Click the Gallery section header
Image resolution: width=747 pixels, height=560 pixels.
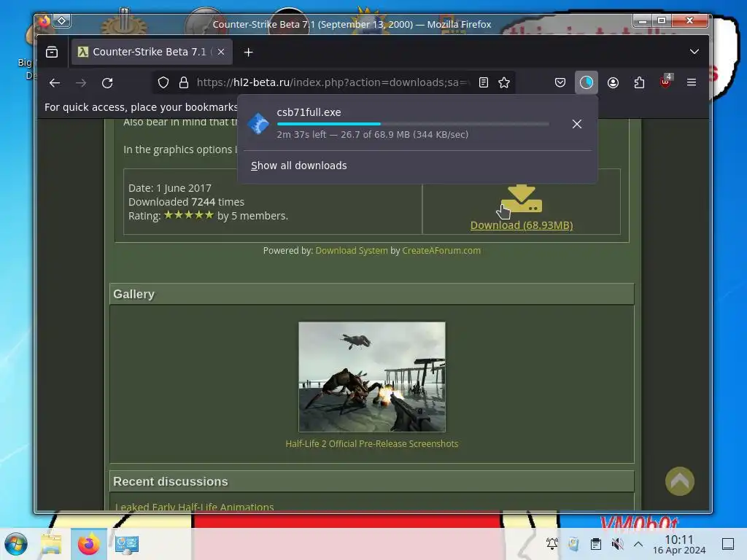[x=371, y=295]
